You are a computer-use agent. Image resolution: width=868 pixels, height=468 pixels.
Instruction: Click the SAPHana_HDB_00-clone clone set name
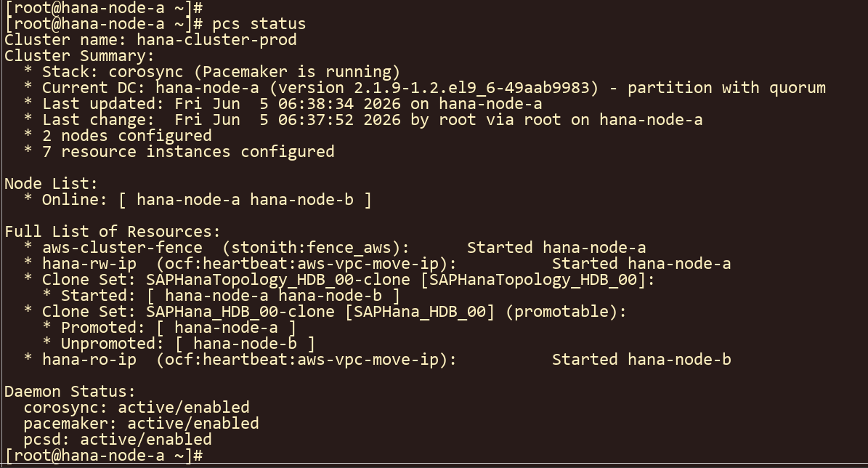pos(240,312)
